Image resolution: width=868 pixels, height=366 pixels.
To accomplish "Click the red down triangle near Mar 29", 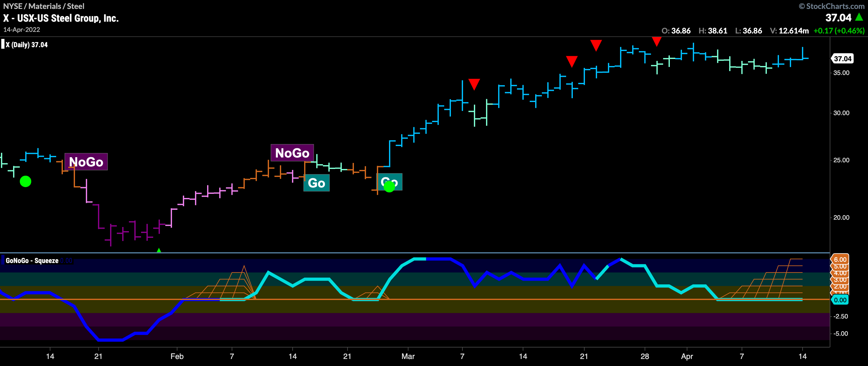I will (x=656, y=41).
